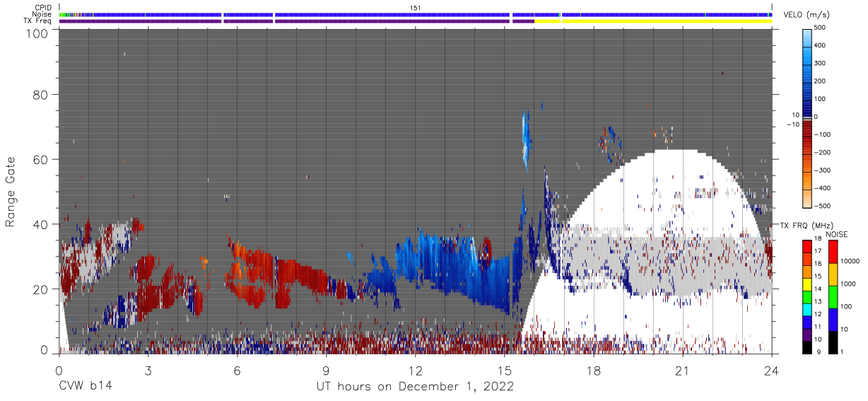Image resolution: width=868 pixels, height=401 pixels.
Task: Click hour 12 on UT axis
Action: (415, 370)
